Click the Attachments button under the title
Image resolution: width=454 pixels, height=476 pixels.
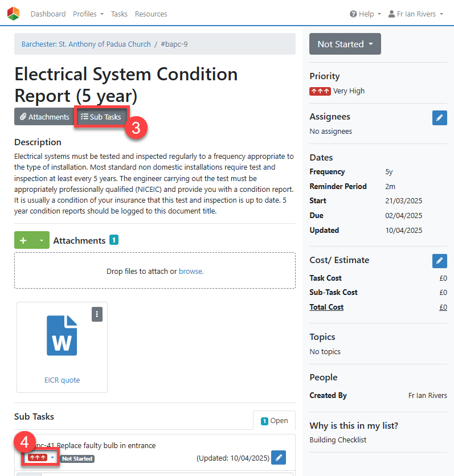pyautogui.click(x=44, y=117)
